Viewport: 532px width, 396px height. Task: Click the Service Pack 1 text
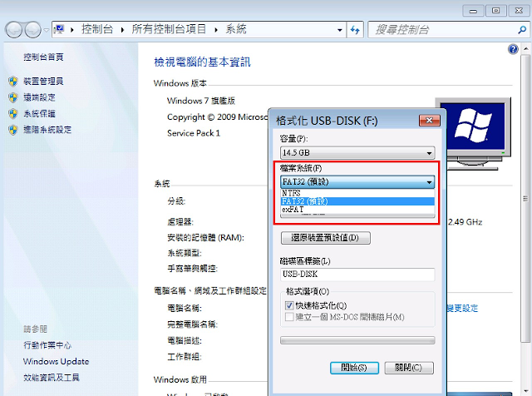(x=194, y=133)
